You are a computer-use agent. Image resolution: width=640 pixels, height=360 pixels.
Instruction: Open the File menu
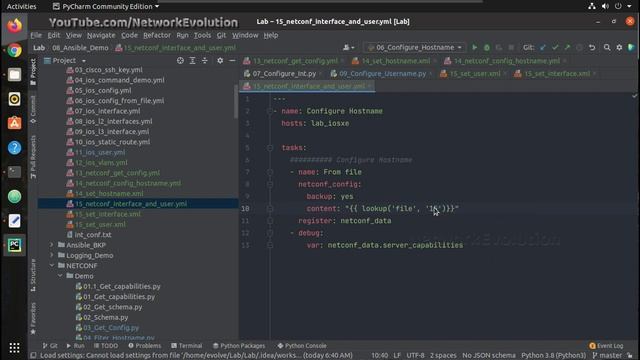click(36, 35)
